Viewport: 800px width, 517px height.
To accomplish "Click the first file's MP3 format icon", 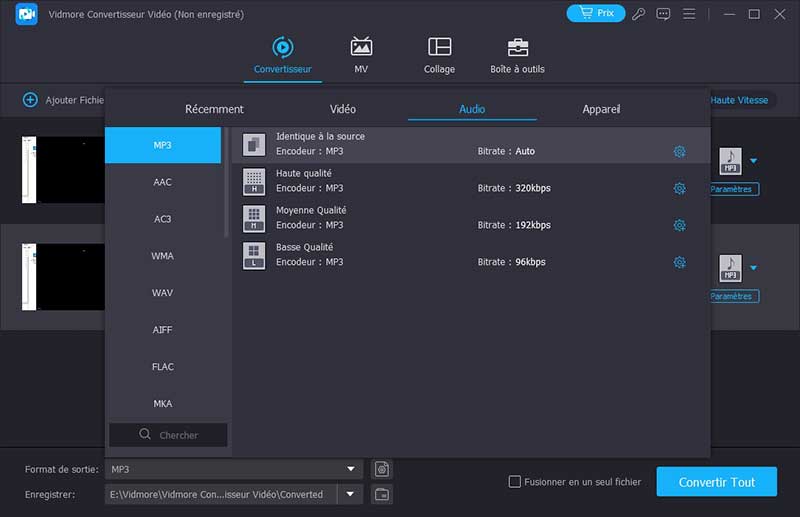I will pyautogui.click(x=730, y=161).
